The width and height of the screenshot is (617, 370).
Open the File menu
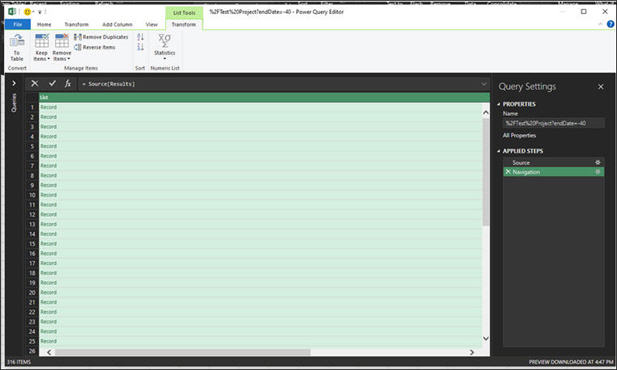click(x=18, y=24)
